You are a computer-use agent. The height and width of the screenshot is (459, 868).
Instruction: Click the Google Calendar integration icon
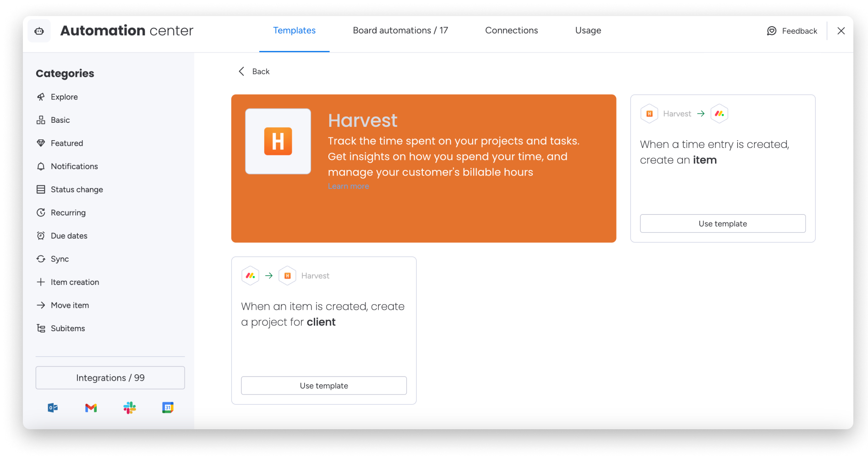(x=168, y=407)
